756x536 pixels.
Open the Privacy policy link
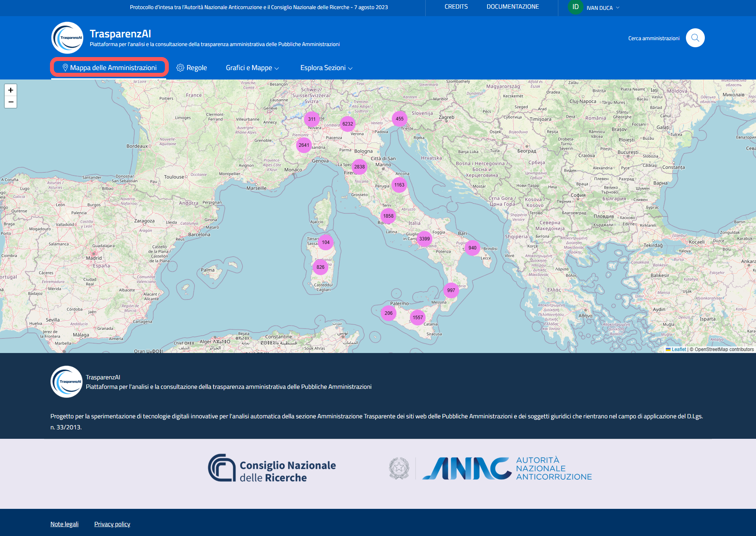112,524
